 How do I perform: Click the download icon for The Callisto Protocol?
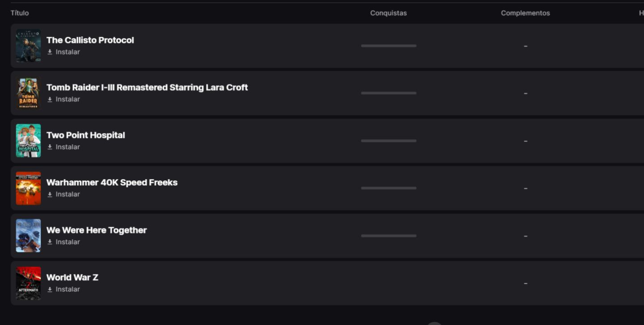pyautogui.click(x=50, y=52)
